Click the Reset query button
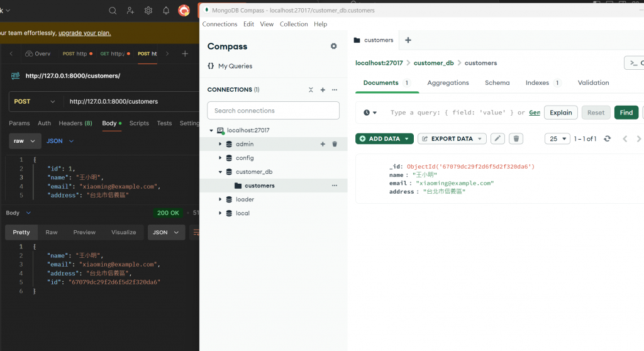This screenshot has width=644, height=351. [596, 113]
